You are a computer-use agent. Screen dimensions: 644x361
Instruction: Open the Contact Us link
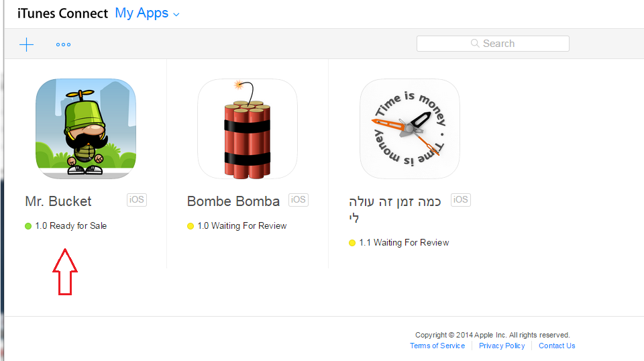click(557, 346)
